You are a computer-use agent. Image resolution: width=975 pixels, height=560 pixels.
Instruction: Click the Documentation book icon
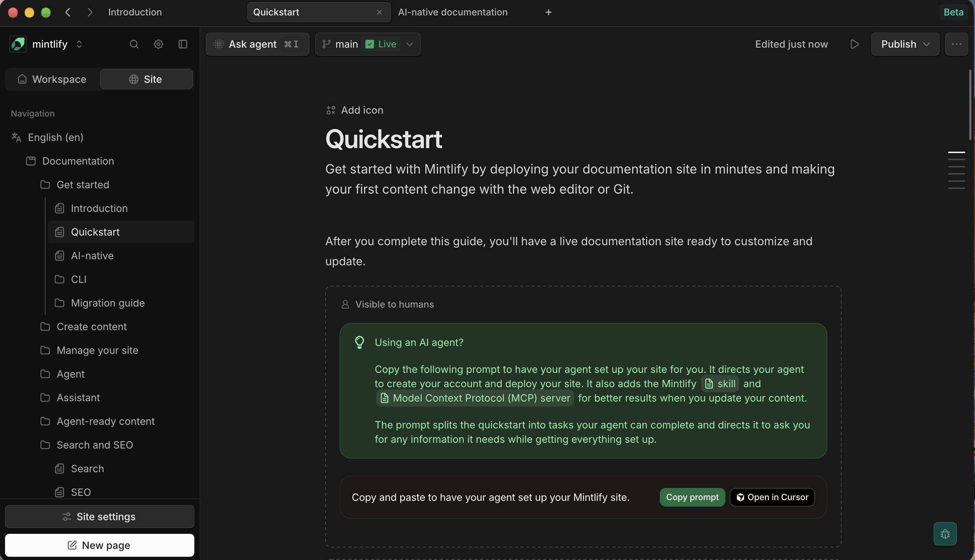[31, 161]
